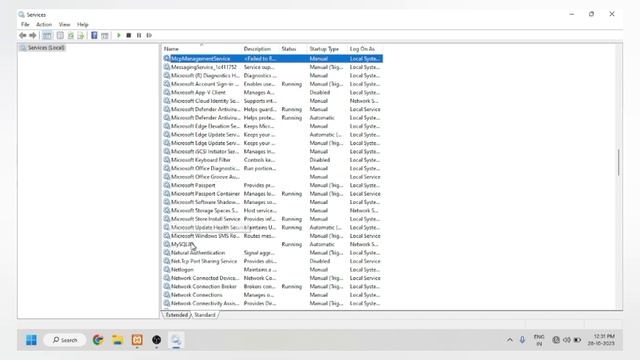The width and height of the screenshot is (640, 360).
Task: Select Microsoft Cloud Identity Service row
Action: (x=272, y=101)
